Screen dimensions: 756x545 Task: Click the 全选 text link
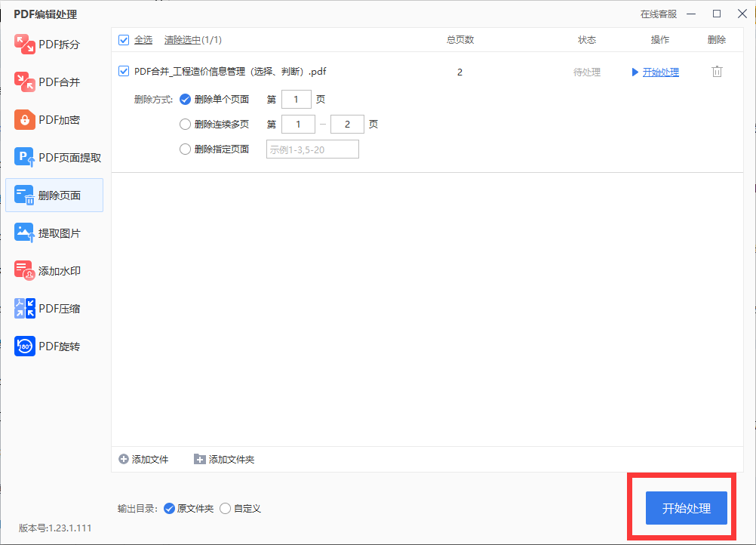click(143, 40)
